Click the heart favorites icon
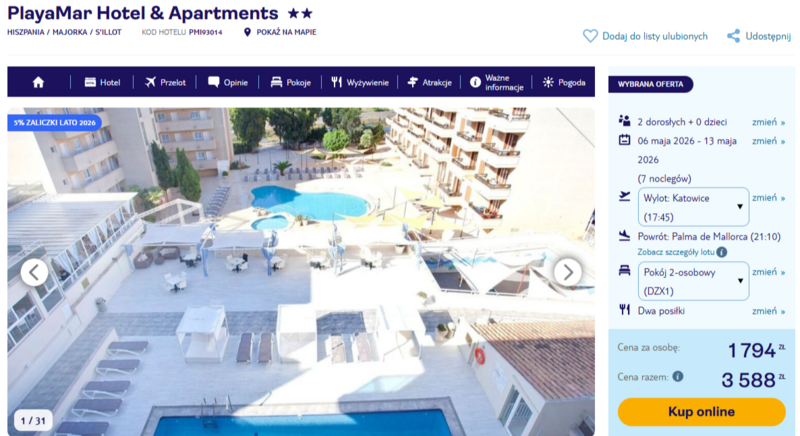The image size is (800, 436). coord(590,36)
